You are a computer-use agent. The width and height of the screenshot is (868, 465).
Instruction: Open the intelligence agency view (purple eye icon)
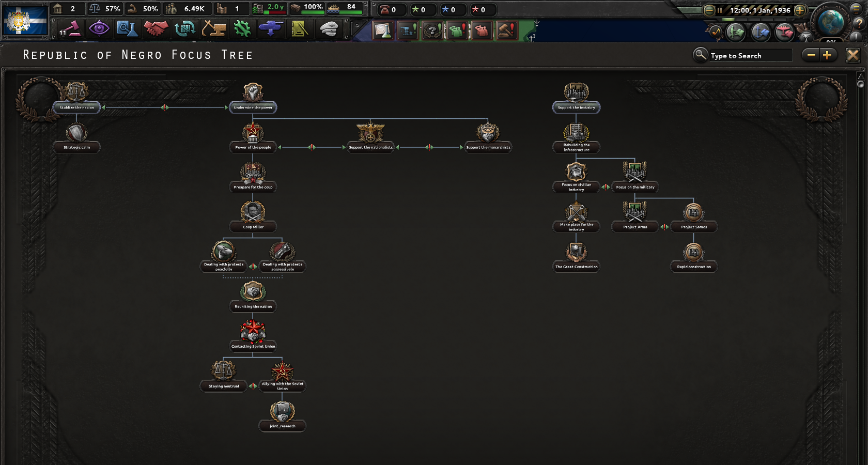click(x=99, y=29)
